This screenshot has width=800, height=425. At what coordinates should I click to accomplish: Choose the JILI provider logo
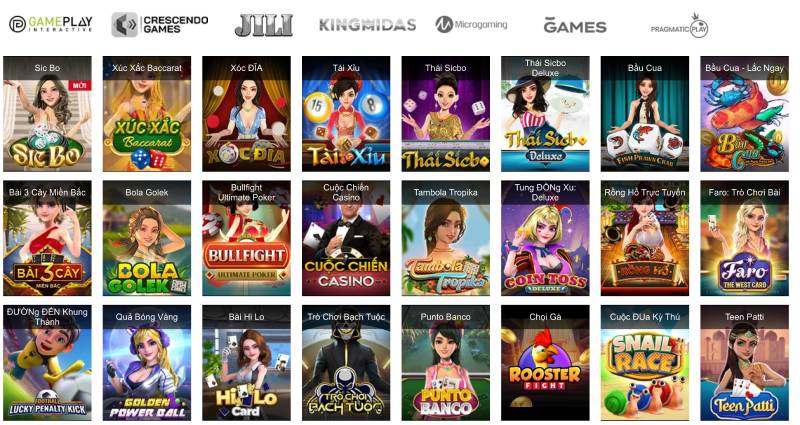click(x=264, y=25)
